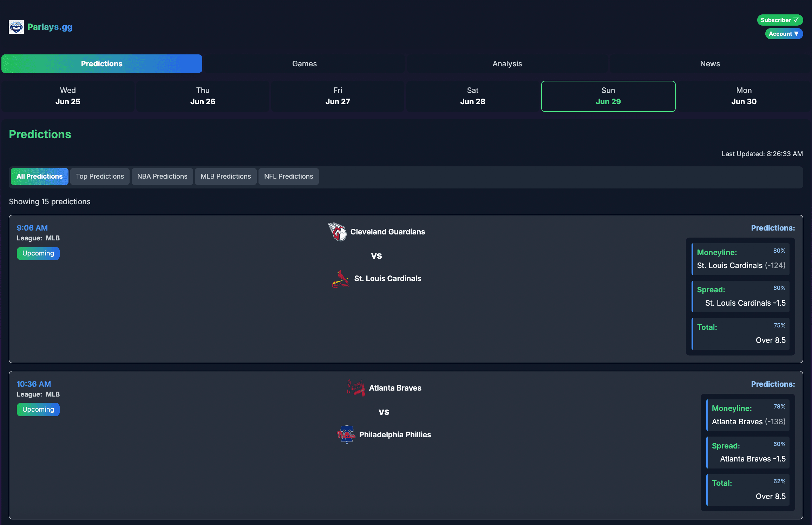The height and width of the screenshot is (525, 812).
Task: Open the Analysis tab
Action: pos(507,64)
